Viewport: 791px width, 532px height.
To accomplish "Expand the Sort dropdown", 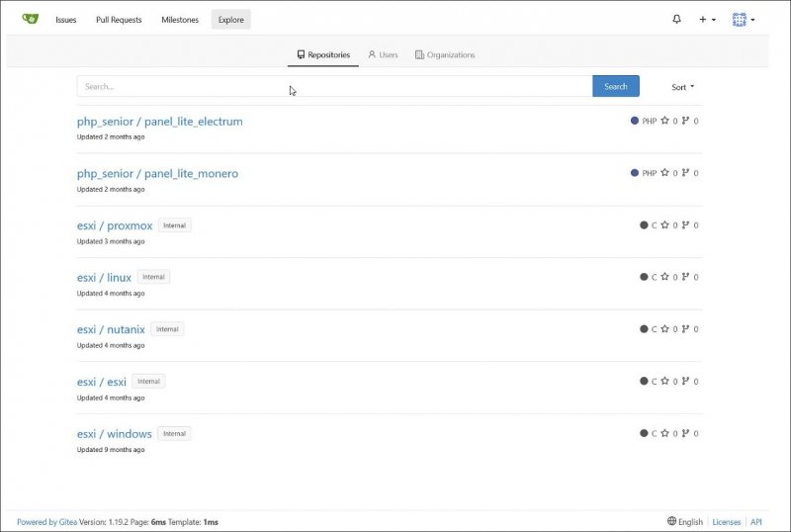I will pos(682,87).
